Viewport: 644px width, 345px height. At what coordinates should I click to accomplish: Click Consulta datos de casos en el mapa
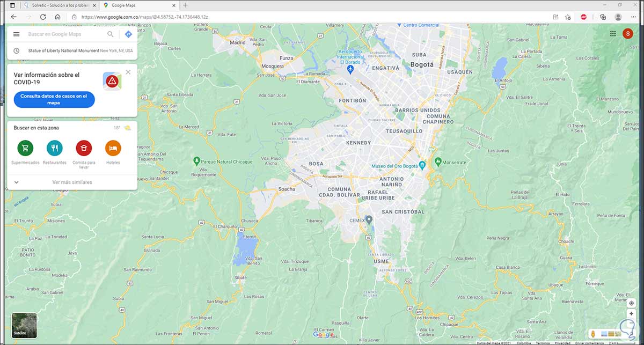pyautogui.click(x=54, y=99)
